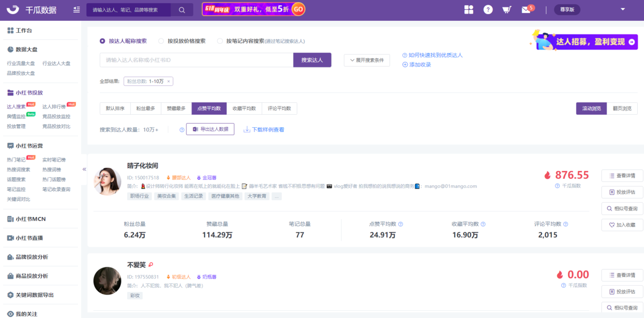Select 按投放价格搜索 radio option
Viewport: 644px width, 318px height.
(x=161, y=41)
